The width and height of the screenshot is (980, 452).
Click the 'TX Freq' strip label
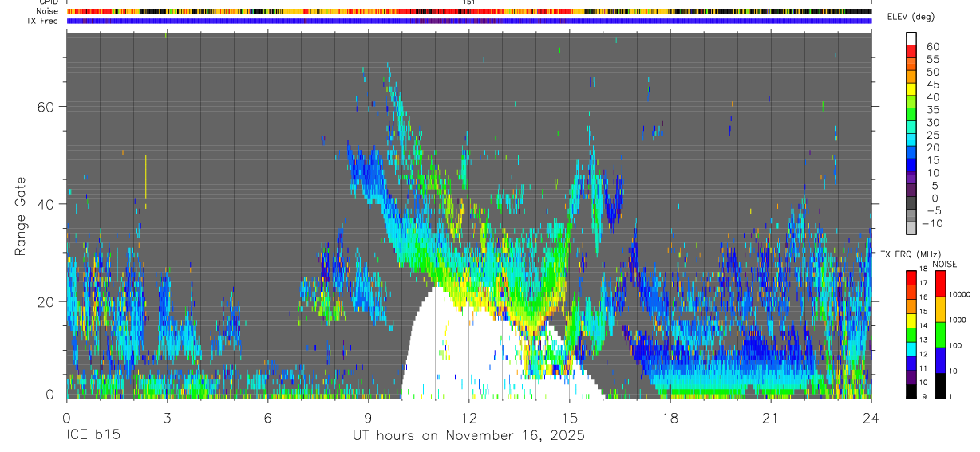[x=43, y=21]
